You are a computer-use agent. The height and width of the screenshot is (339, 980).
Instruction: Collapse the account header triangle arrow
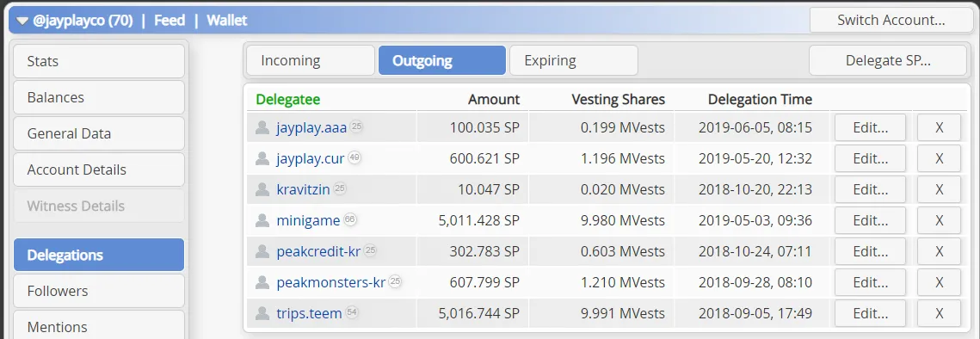point(22,21)
